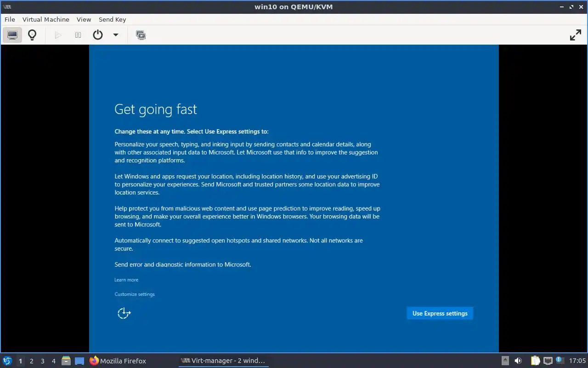Open the Send Key menu
Screen dimensions: 588x368
pyautogui.click(x=112, y=19)
